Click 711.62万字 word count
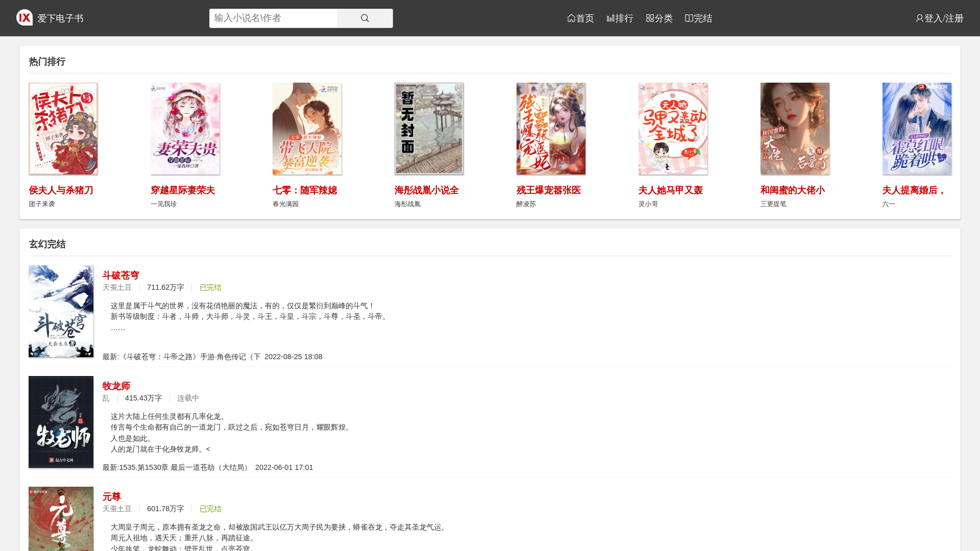Screen dimensions: 980x551 point(165,288)
